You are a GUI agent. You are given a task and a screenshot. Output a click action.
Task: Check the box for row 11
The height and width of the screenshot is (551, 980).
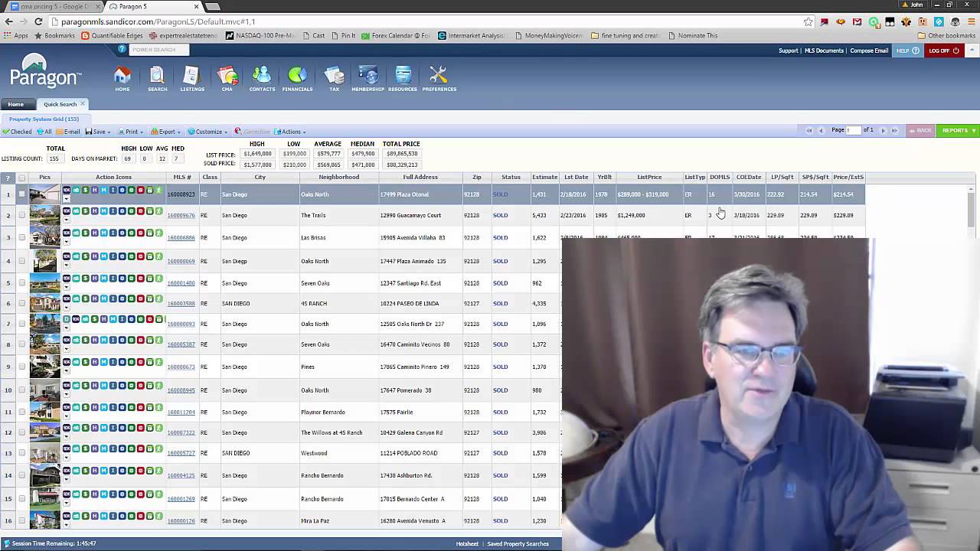(21, 412)
